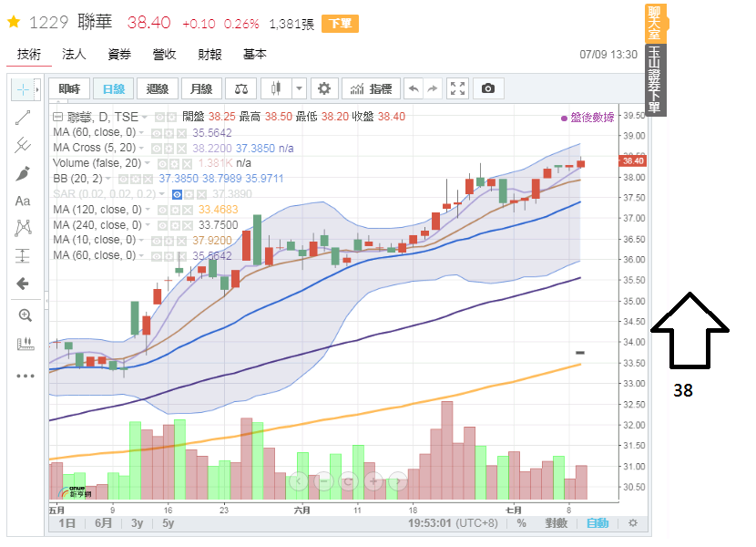The image size is (756, 547).
Task: Select the brush drawing tool
Action: pyautogui.click(x=23, y=173)
